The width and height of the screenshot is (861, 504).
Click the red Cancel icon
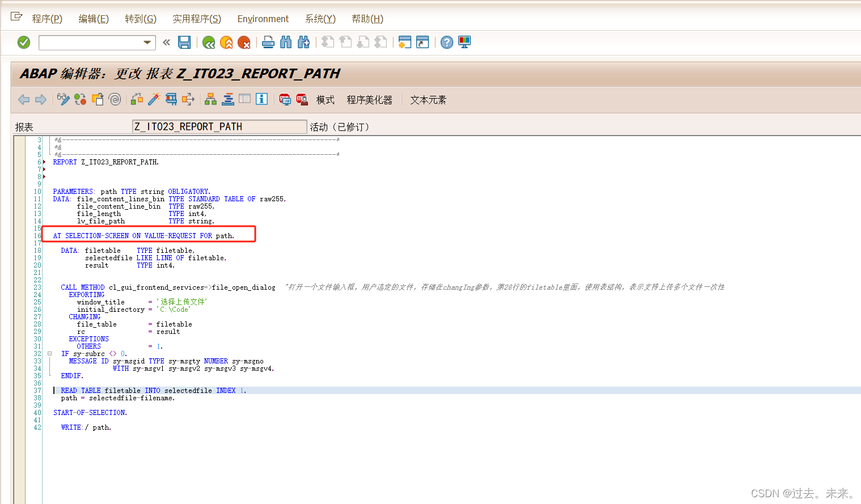click(244, 43)
